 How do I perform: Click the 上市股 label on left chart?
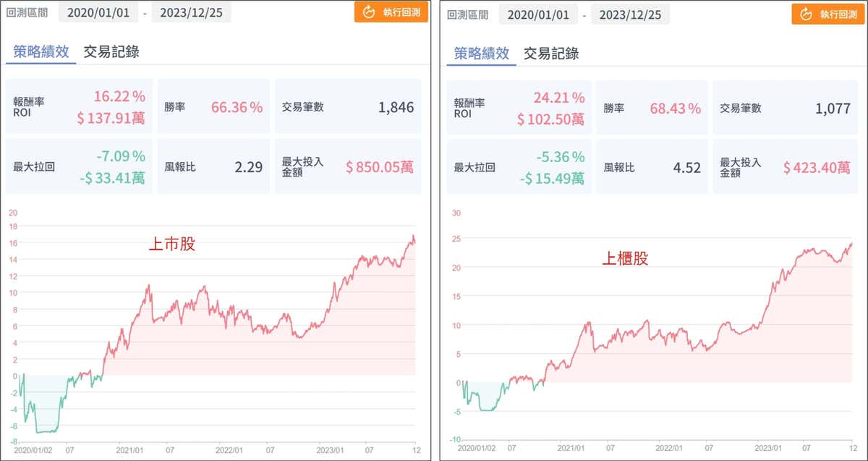point(171,245)
